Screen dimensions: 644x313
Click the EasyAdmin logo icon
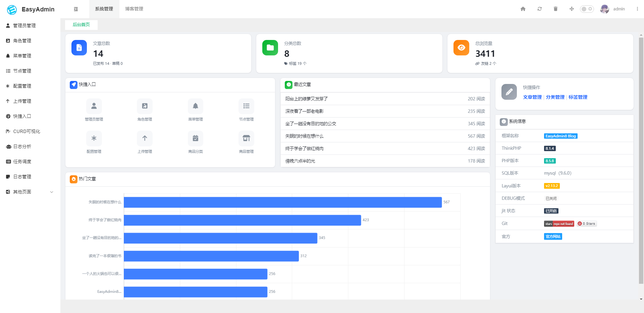point(12,10)
